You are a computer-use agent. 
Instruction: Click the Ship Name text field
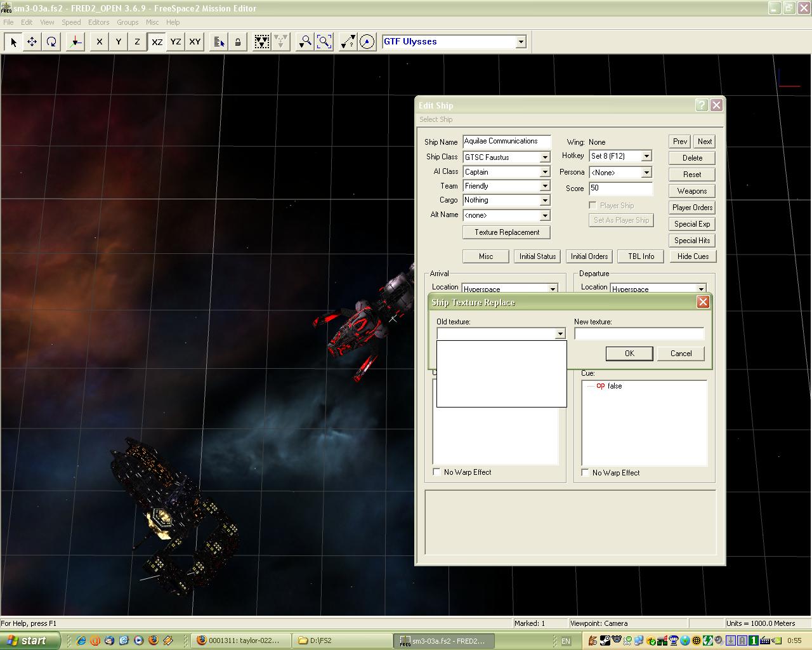click(x=507, y=142)
